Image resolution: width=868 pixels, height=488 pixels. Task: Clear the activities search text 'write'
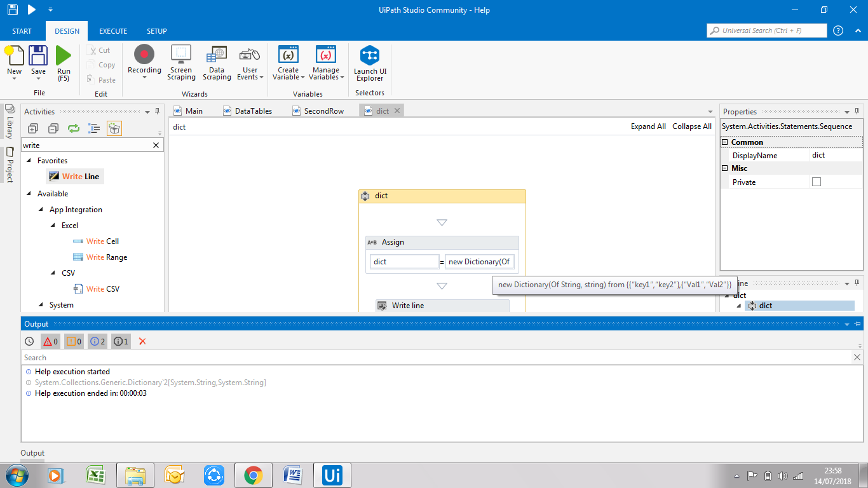point(156,146)
